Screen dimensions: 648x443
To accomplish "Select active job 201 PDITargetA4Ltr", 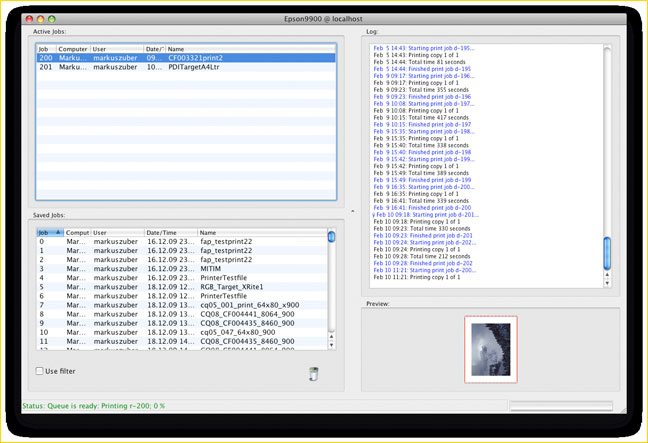I will pyautogui.click(x=186, y=67).
